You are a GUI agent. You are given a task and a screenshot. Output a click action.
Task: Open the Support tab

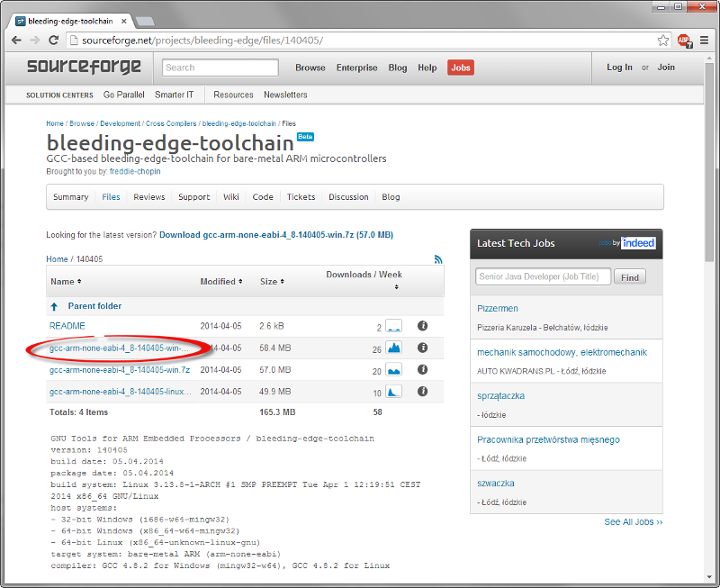pos(193,197)
